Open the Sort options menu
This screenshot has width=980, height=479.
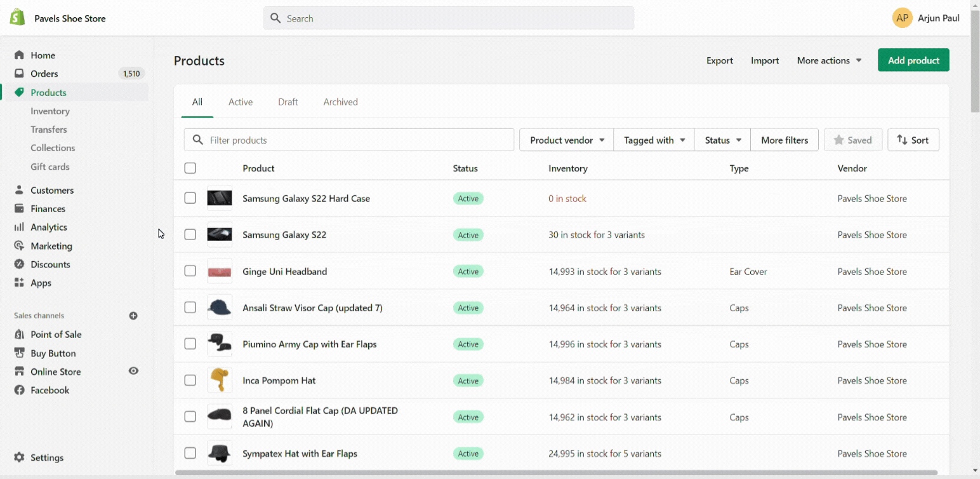pyautogui.click(x=913, y=140)
